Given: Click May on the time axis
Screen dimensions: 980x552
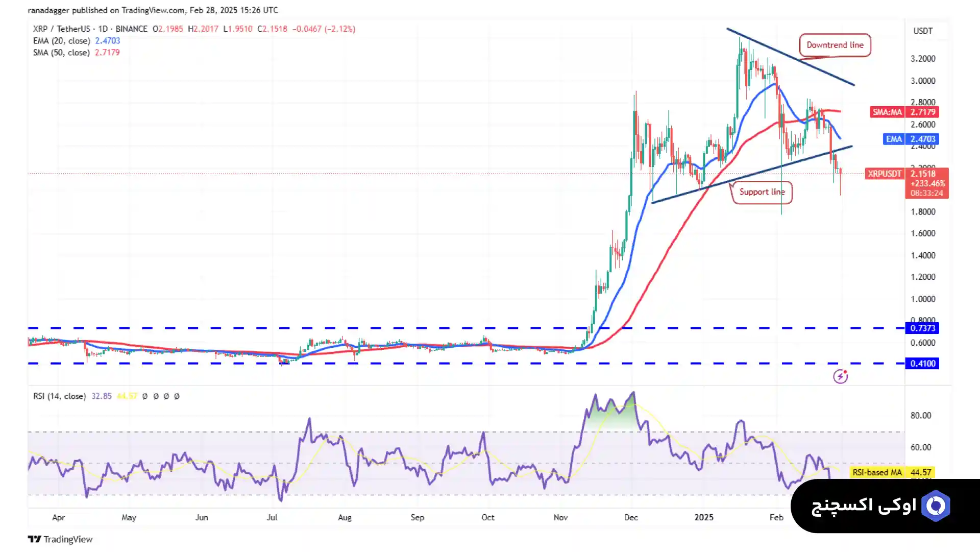Looking at the screenshot, I should pos(129,518).
